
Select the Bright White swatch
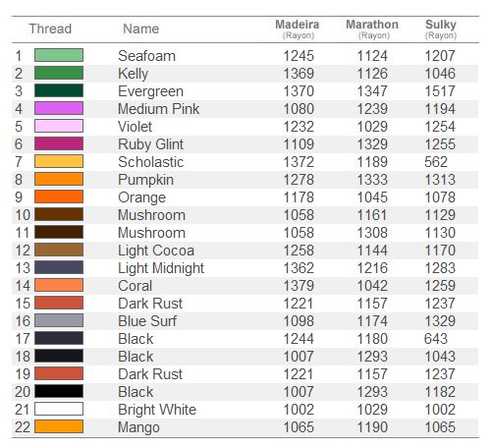pos(59,409)
